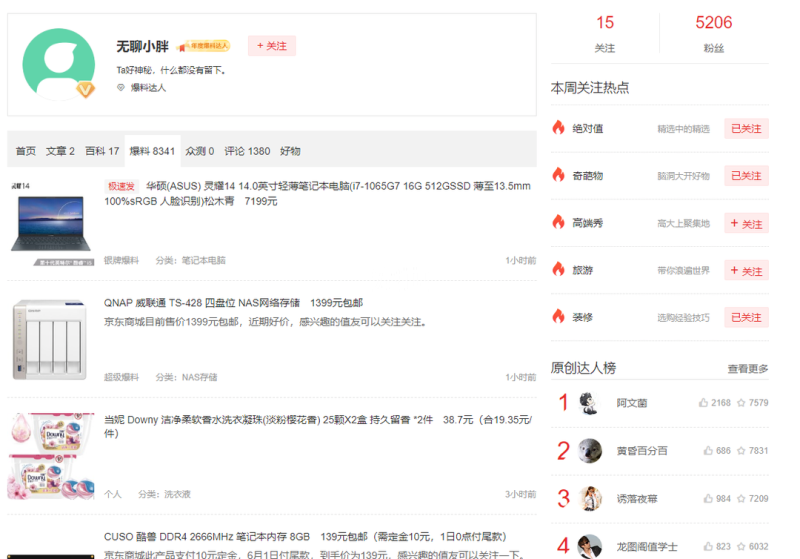The image size is (800, 559).
Task: Click the star icon for 黄昏百分百
Action: [x=740, y=451]
